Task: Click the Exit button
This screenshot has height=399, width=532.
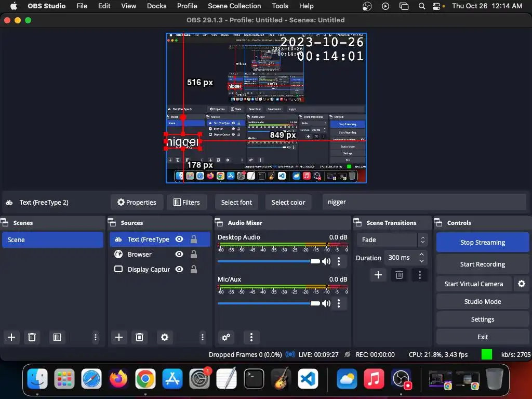Action: coord(483,337)
